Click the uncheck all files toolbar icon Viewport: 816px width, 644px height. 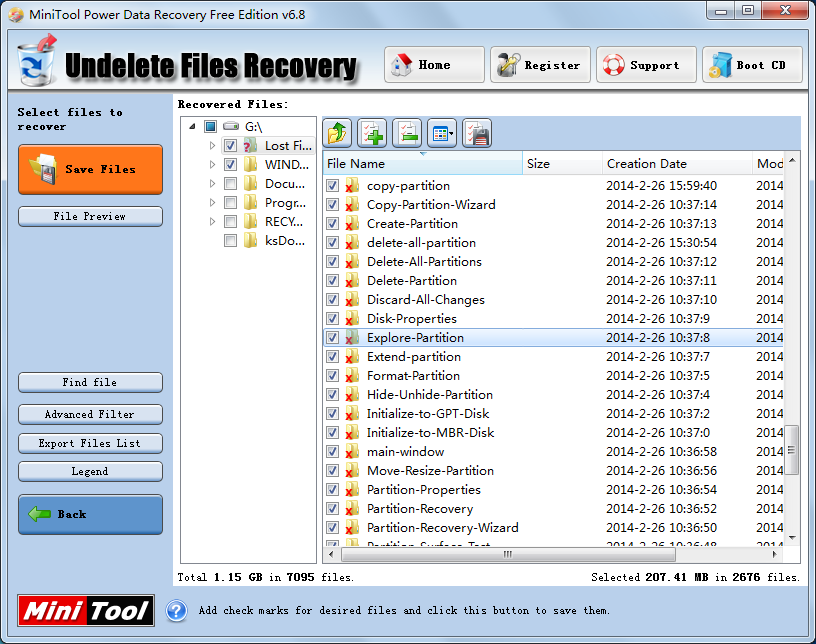click(407, 133)
